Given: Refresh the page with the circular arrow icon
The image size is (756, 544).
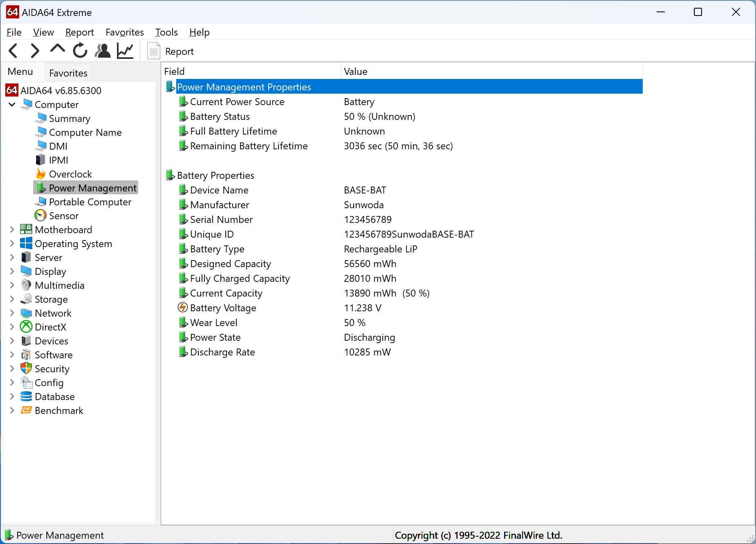Looking at the screenshot, I should pyautogui.click(x=80, y=51).
